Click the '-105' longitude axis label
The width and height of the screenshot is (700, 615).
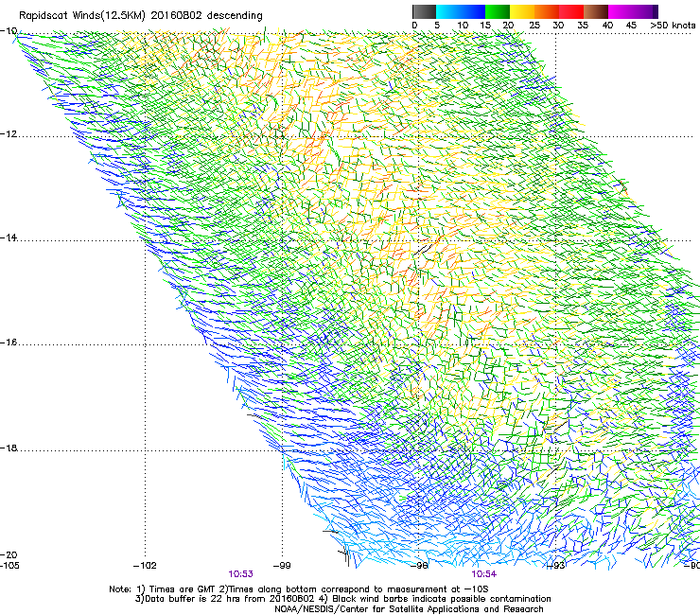coord(9,566)
